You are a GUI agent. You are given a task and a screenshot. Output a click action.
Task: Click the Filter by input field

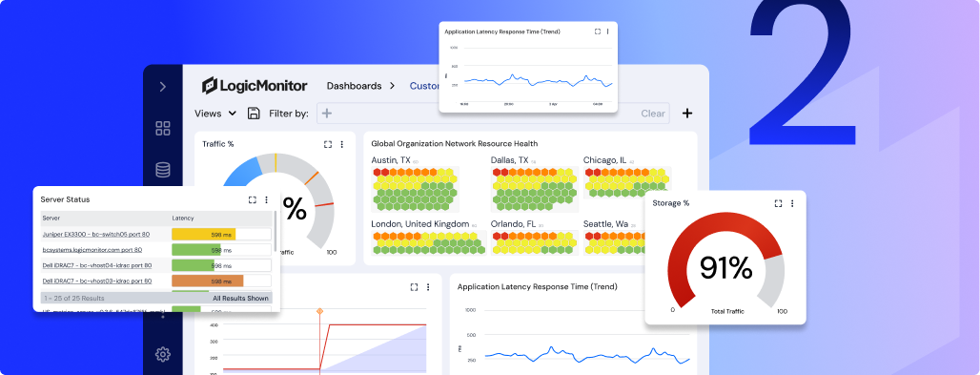[493, 114]
